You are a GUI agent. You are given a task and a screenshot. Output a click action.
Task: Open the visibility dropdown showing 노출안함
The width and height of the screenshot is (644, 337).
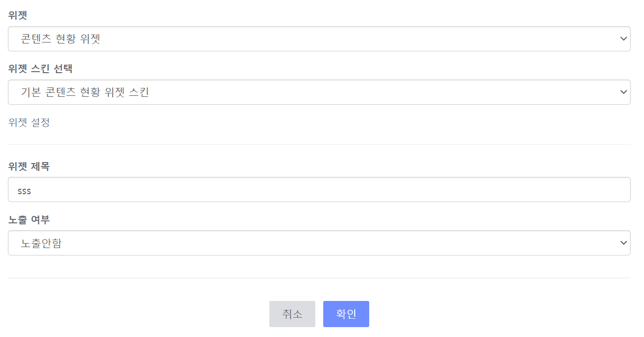[x=319, y=243]
